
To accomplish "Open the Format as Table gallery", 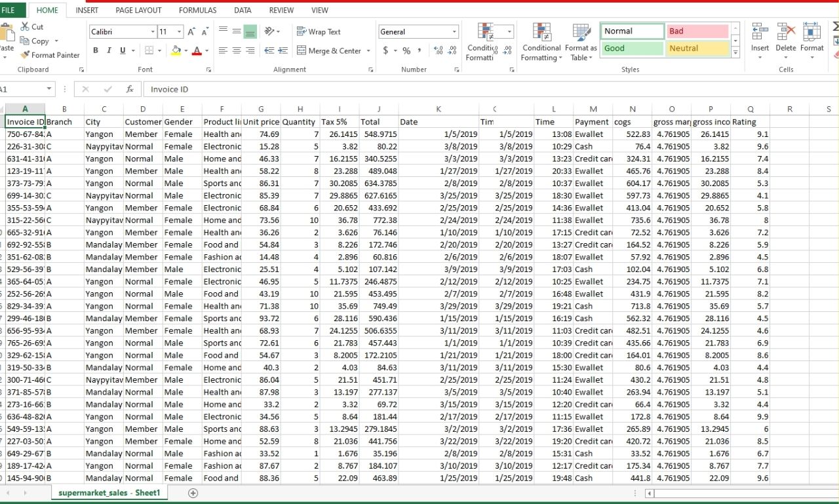I will [x=581, y=43].
